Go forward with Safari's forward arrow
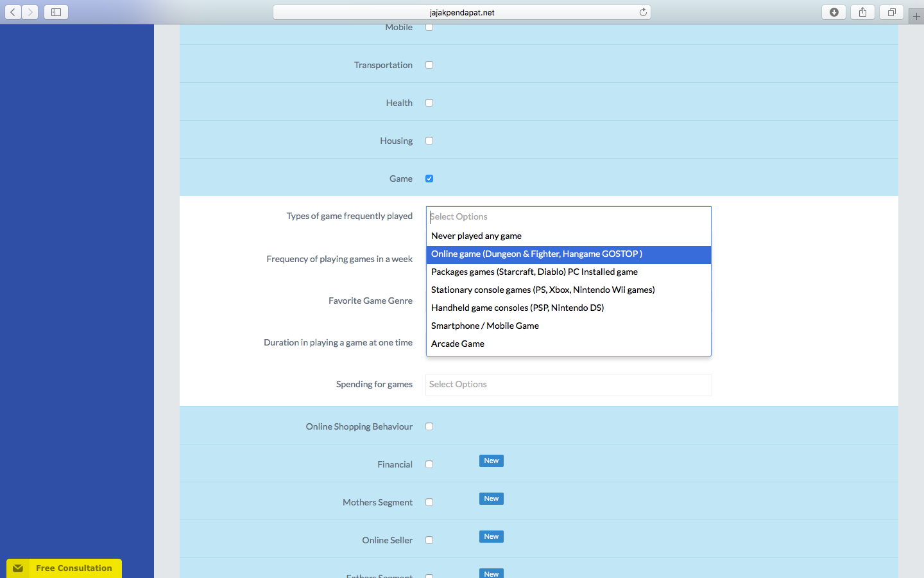This screenshot has width=924, height=578. coord(30,12)
